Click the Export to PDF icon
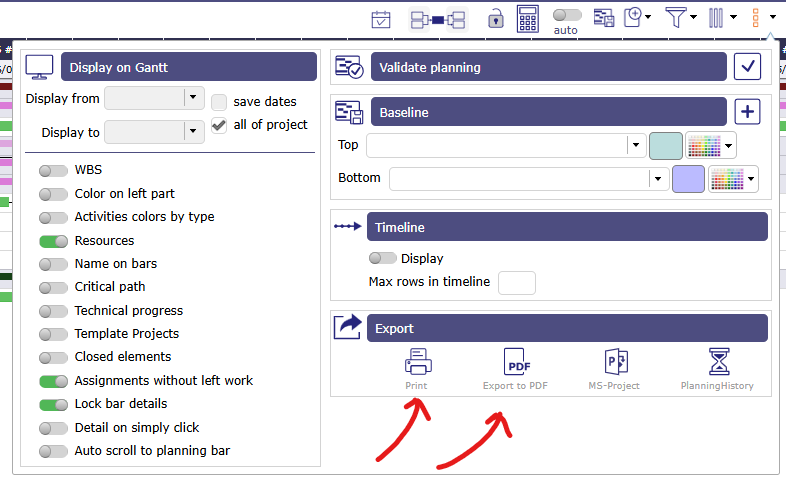The width and height of the screenshot is (786, 498). [x=514, y=361]
